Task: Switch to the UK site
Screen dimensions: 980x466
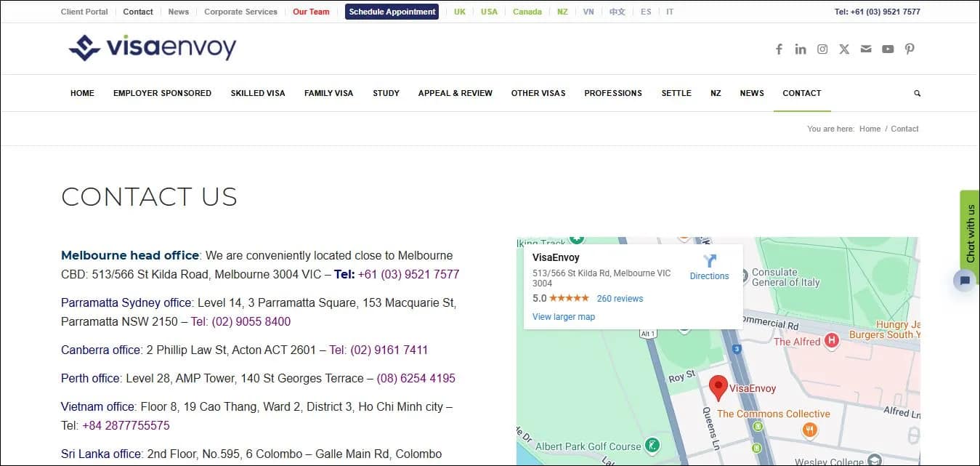Action: point(460,12)
